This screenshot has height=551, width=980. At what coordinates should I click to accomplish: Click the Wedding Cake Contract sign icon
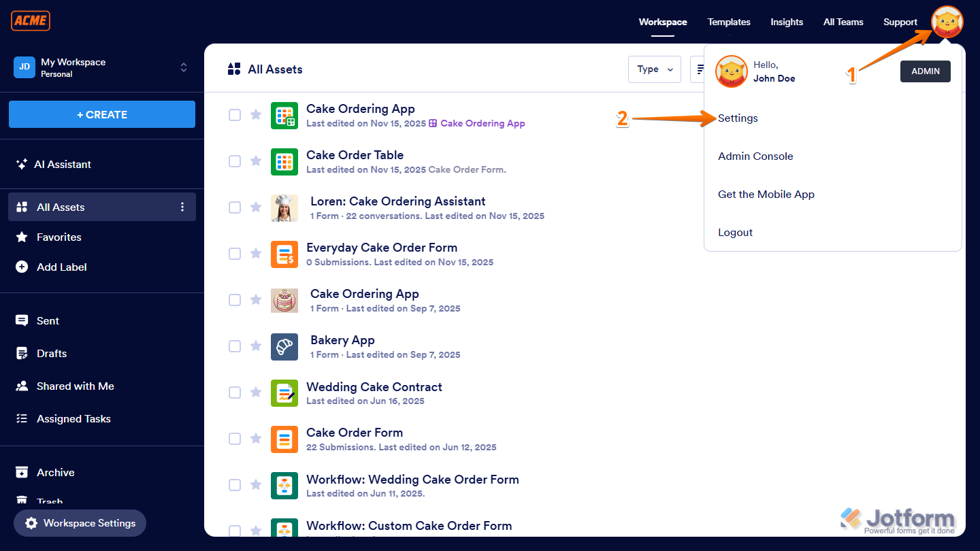[x=284, y=393]
